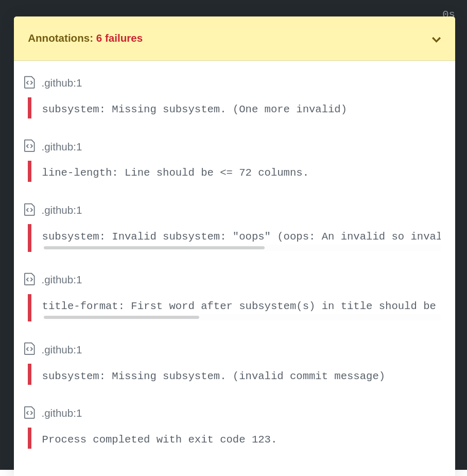Click horizontal scrollbar under Invalid subsystem "oops" message

(x=154, y=248)
